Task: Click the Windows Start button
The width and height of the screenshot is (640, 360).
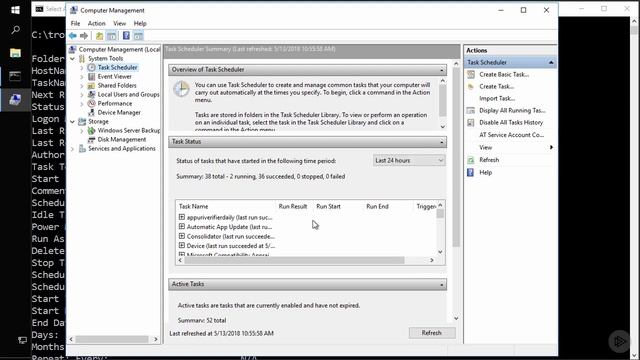Action: coord(15,10)
